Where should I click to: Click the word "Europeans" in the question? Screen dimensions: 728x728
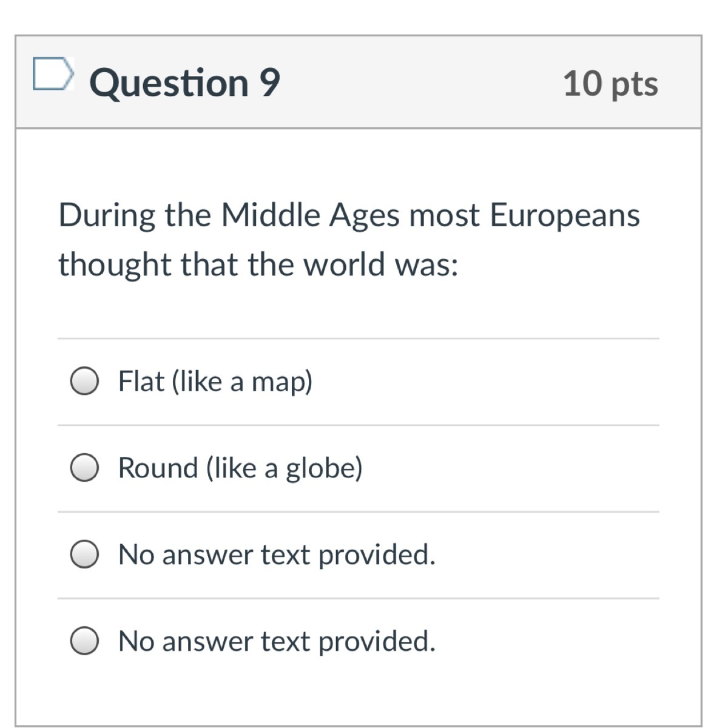[565, 216]
